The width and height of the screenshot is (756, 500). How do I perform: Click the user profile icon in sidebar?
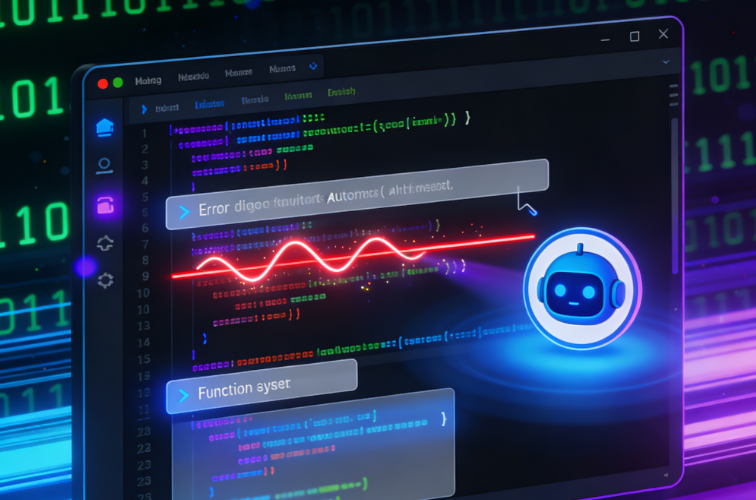coord(105,166)
